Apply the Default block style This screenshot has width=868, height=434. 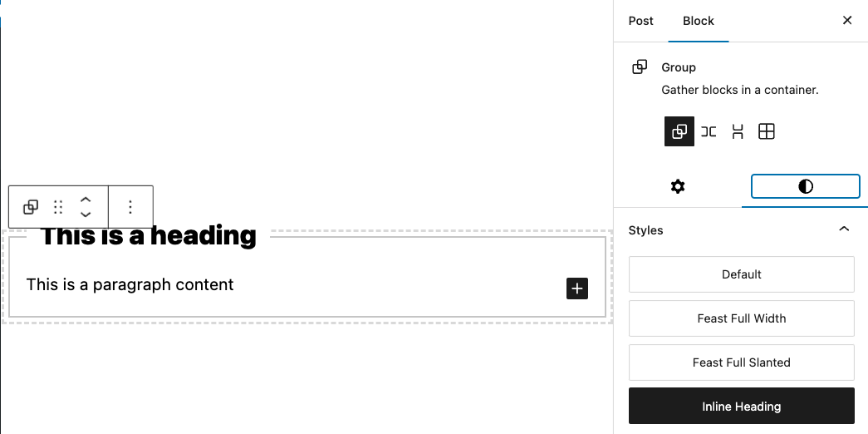[x=741, y=274]
